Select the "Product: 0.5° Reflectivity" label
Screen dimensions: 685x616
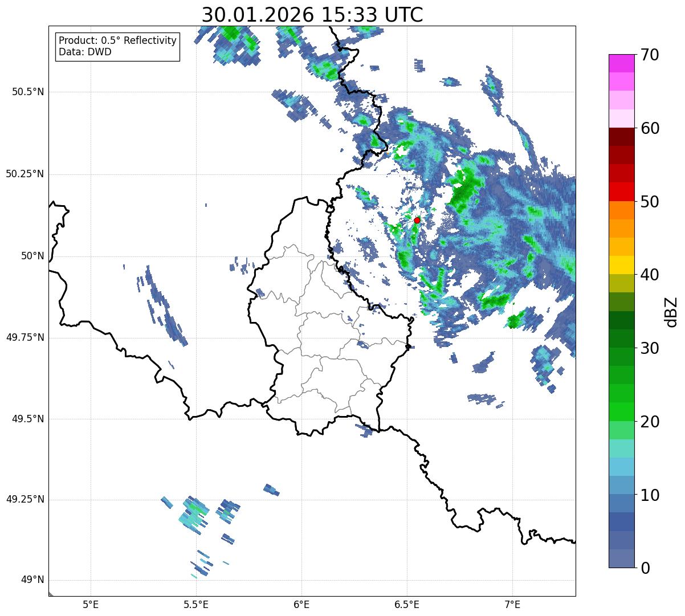coord(117,41)
